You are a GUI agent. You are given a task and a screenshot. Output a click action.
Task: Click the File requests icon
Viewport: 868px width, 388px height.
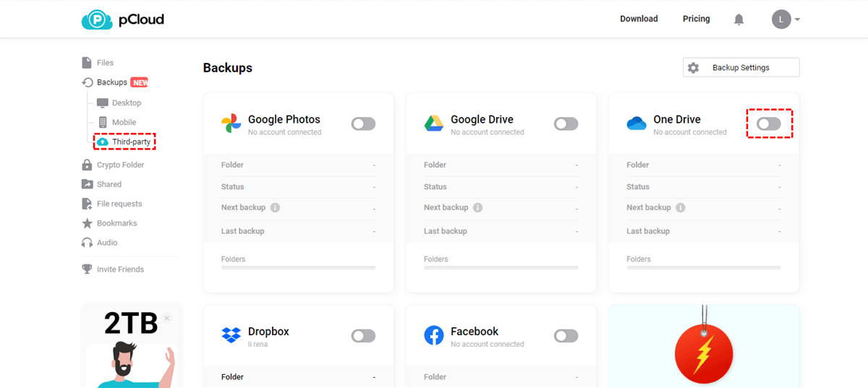tap(87, 204)
